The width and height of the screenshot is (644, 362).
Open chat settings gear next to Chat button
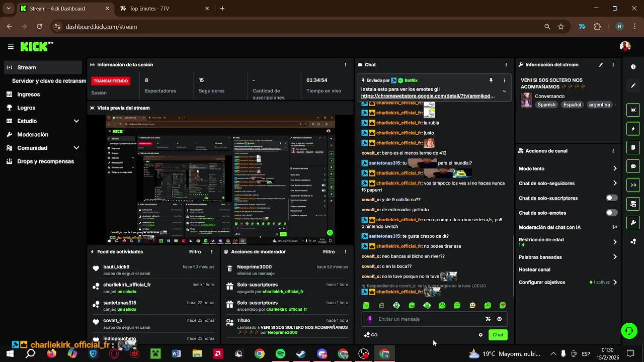[x=480, y=335]
